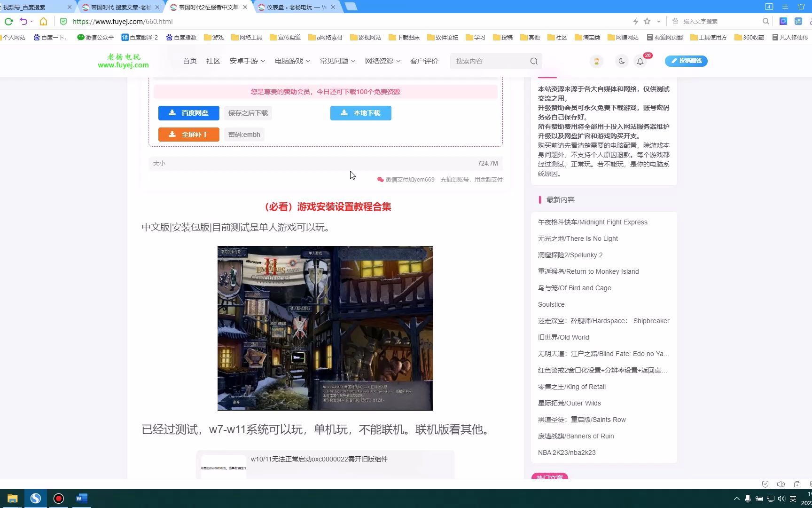Click the lightning speed-mode icon in address bar

coord(635,21)
